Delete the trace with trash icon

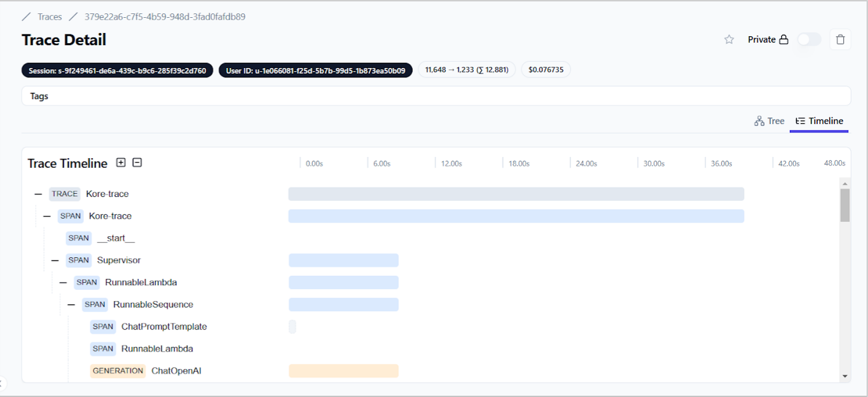click(x=840, y=39)
